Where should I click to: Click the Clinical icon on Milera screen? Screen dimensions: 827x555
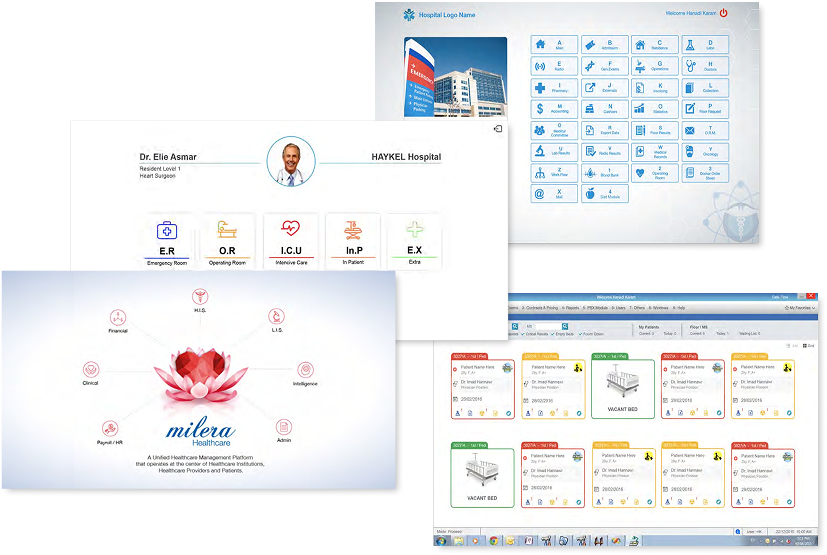[x=91, y=369]
